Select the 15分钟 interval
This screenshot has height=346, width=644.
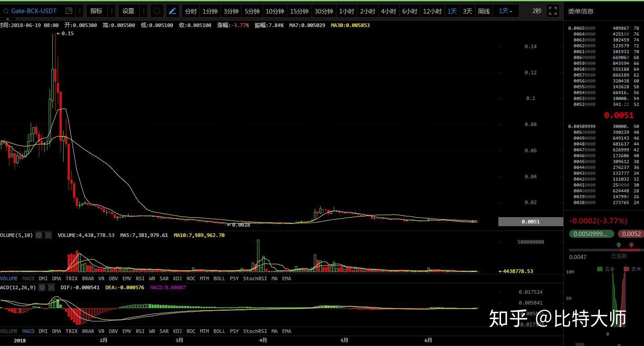299,11
